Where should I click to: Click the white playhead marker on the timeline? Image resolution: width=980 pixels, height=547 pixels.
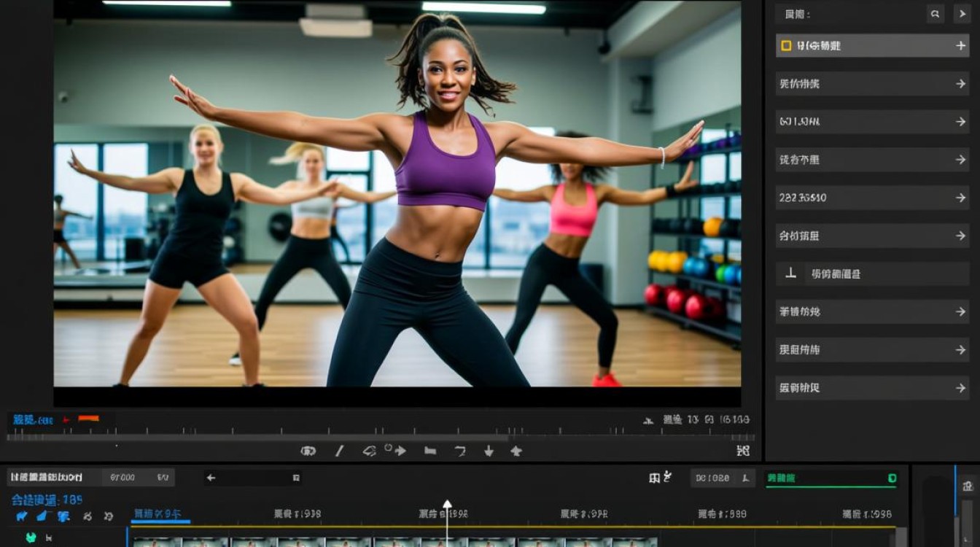[447, 505]
